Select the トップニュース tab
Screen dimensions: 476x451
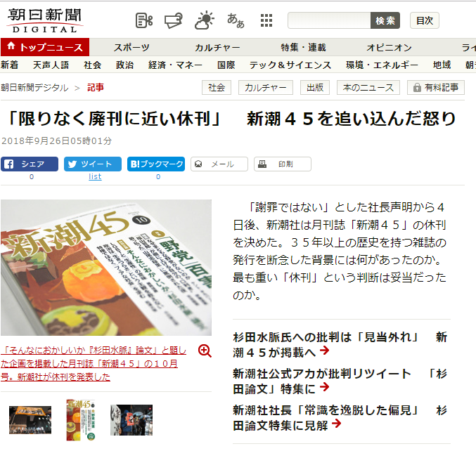click(x=45, y=47)
